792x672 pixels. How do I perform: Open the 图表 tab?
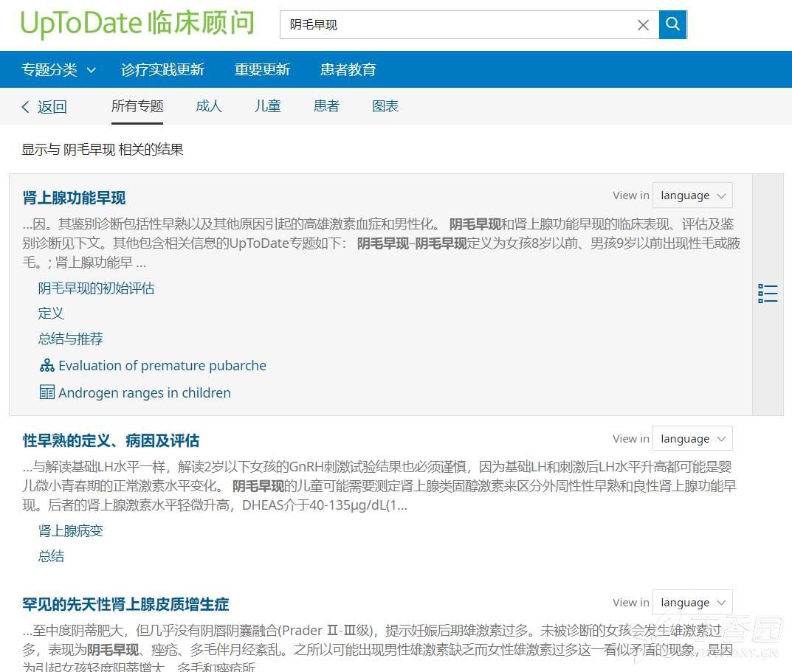click(x=385, y=106)
